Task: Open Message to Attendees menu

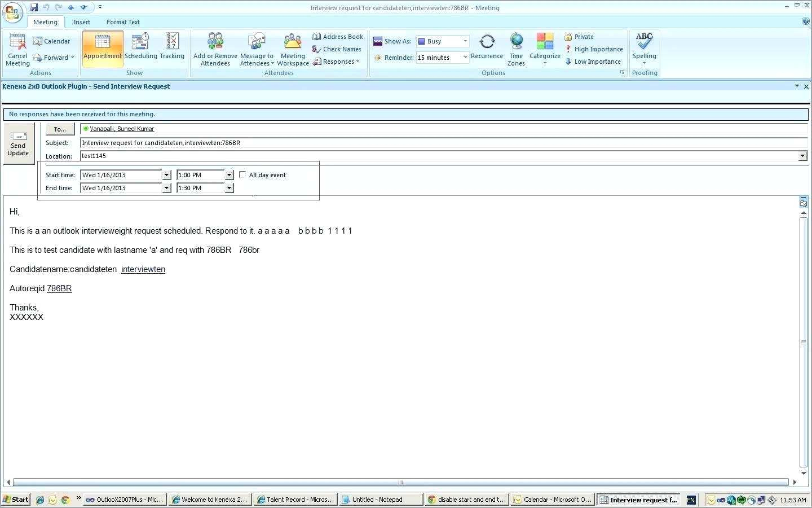Action: (257, 50)
